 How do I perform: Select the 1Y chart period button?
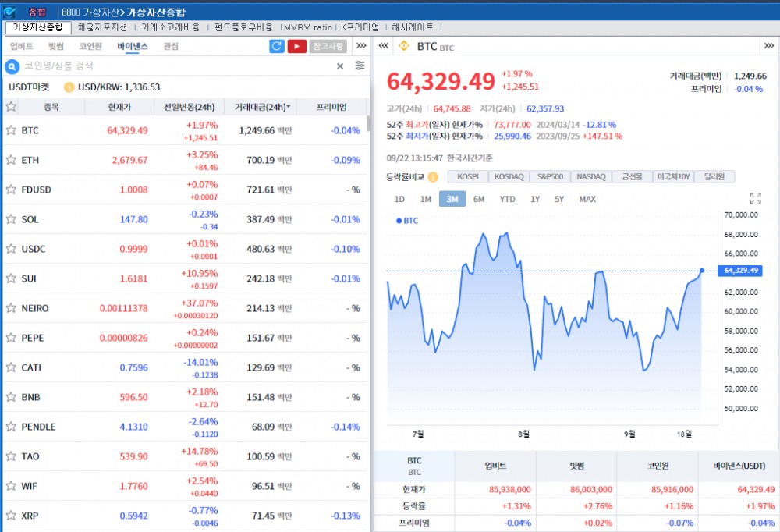coord(535,199)
